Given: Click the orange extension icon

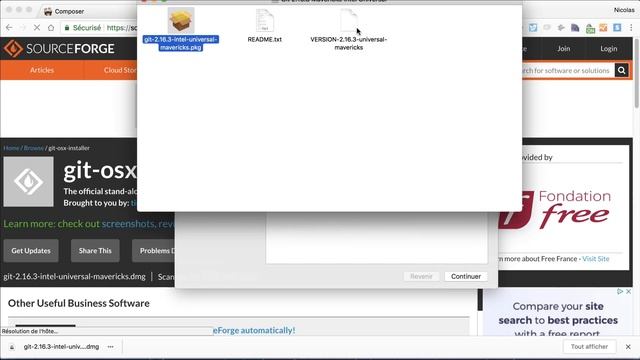Looking at the screenshot, I should [x=603, y=28].
